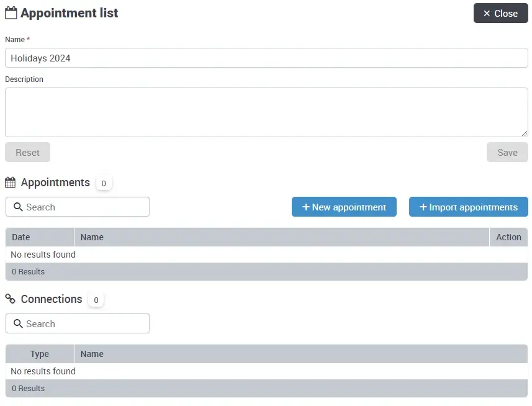Select the Name input containing Holidays 2024
Viewport: 532px width, 406px height.
(267, 58)
